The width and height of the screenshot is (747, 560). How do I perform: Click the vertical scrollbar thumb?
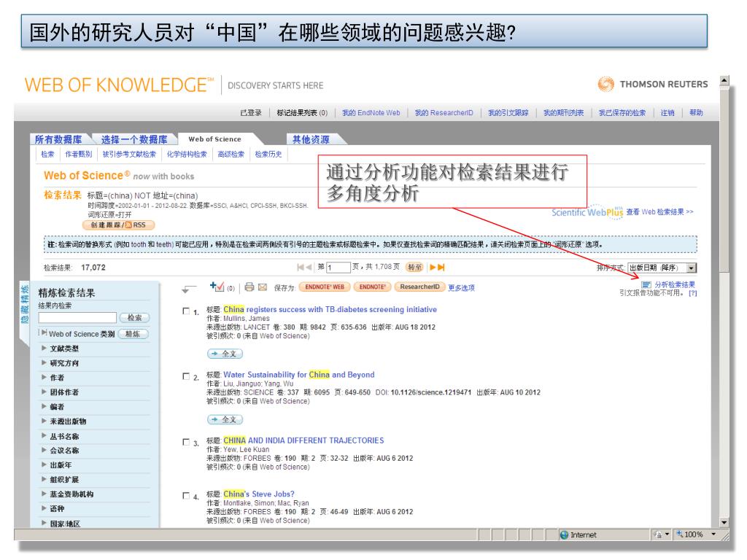click(x=724, y=179)
